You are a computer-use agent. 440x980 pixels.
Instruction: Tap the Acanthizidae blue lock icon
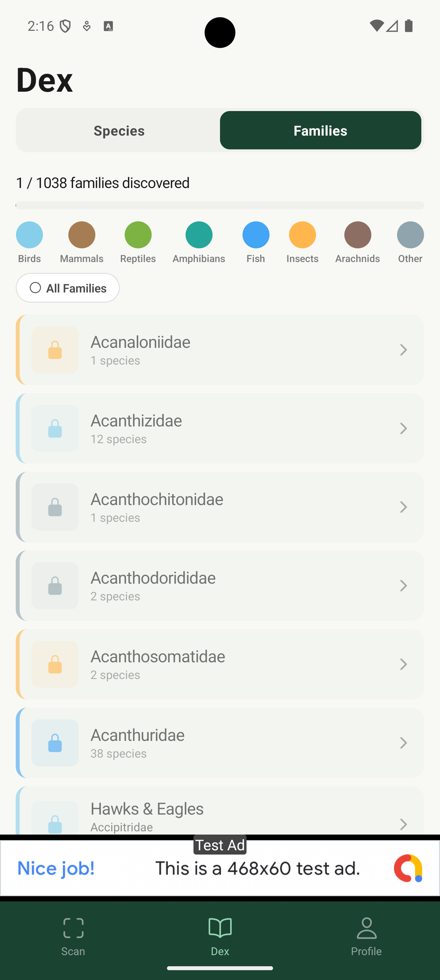pyautogui.click(x=55, y=428)
